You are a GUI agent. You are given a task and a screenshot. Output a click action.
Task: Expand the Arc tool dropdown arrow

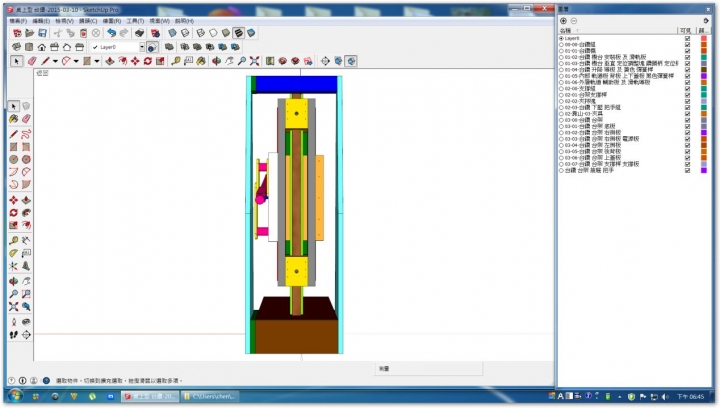(x=76, y=61)
